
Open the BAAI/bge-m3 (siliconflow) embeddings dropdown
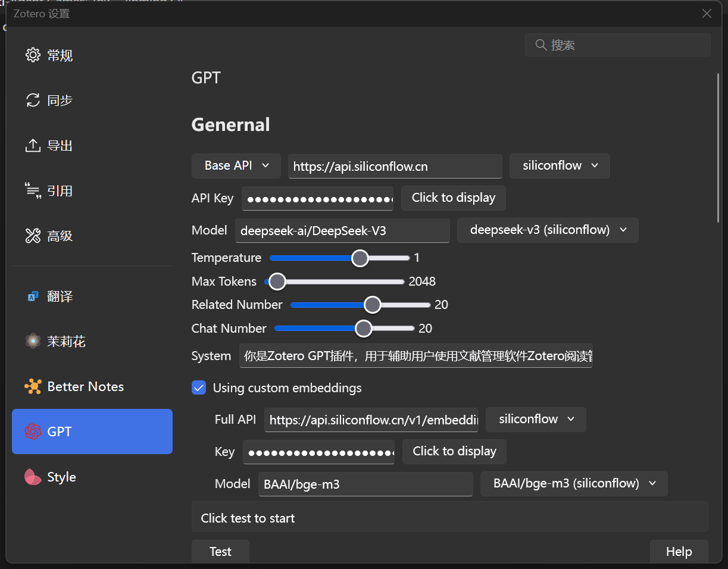click(573, 483)
